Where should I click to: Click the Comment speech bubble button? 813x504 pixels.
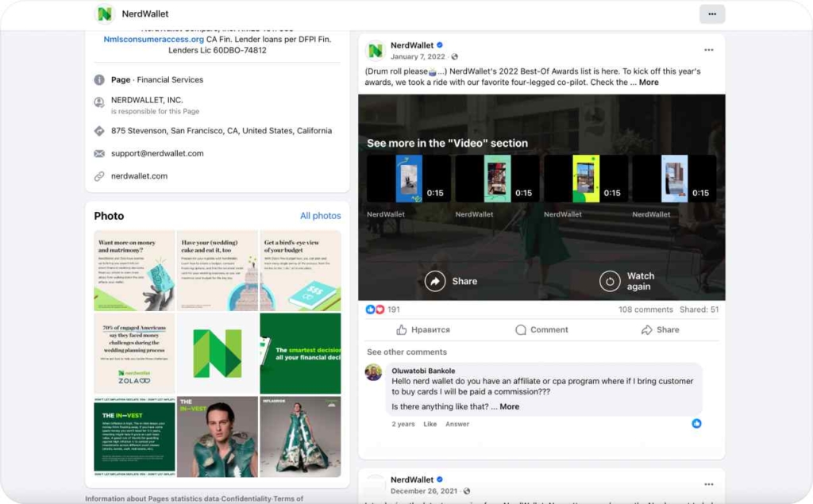(541, 329)
